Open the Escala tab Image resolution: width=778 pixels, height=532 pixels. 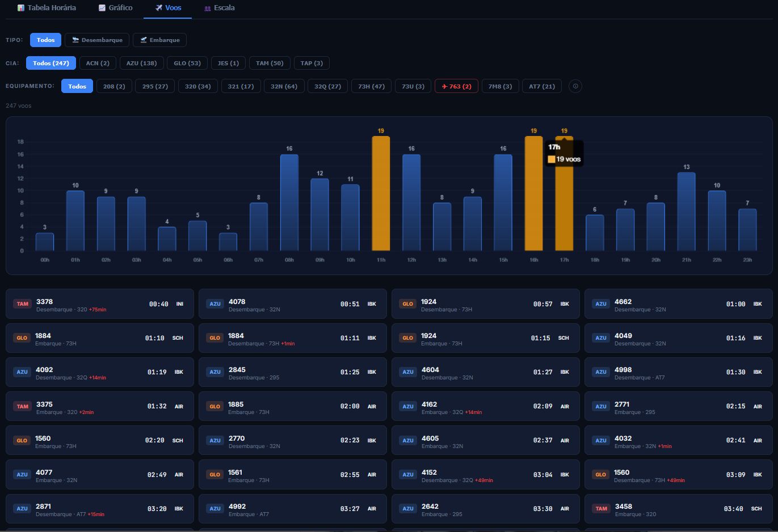[x=219, y=8]
